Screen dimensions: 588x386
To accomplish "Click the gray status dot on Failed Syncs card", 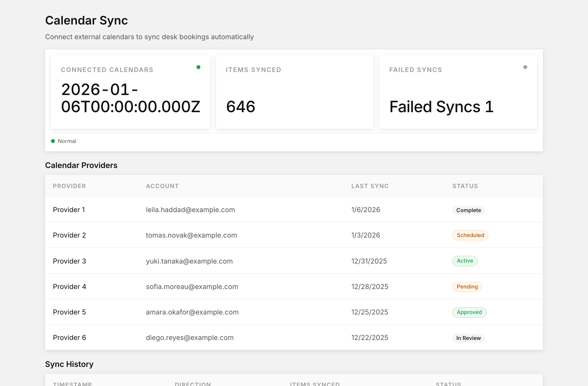I will click(525, 67).
